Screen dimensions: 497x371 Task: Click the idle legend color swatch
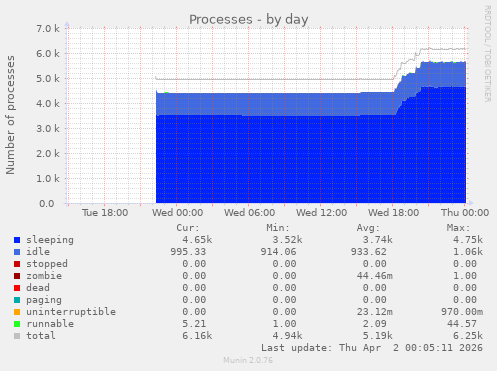(17, 252)
